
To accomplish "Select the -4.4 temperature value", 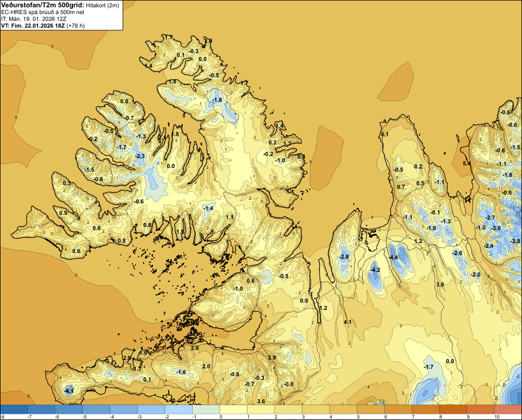I will pos(393,257).
